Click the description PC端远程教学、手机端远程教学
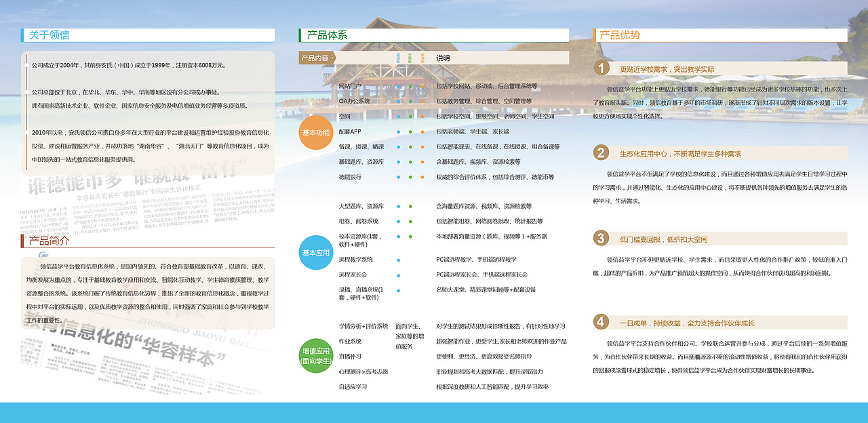Viewport: 868px width, 423px height. [476, 260]
